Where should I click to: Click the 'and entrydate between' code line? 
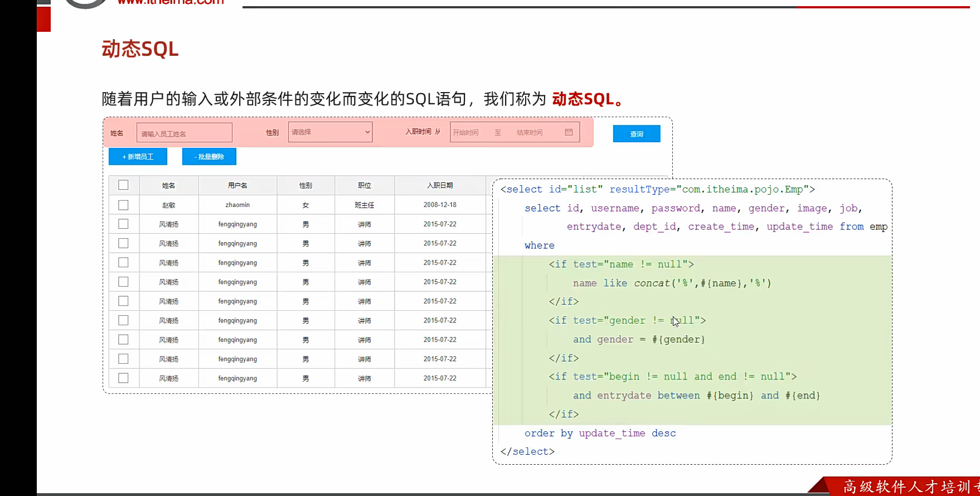click(696, 396)
